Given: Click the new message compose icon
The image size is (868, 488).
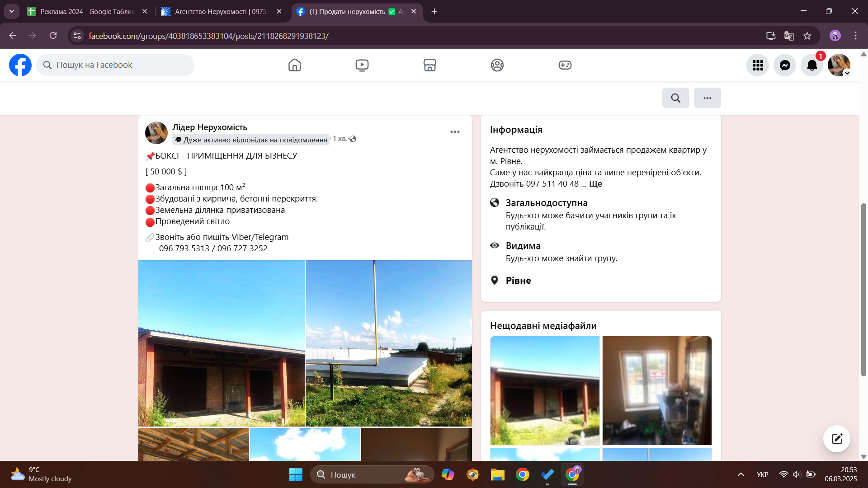Looking at the screenshot, I should [836, 438].
